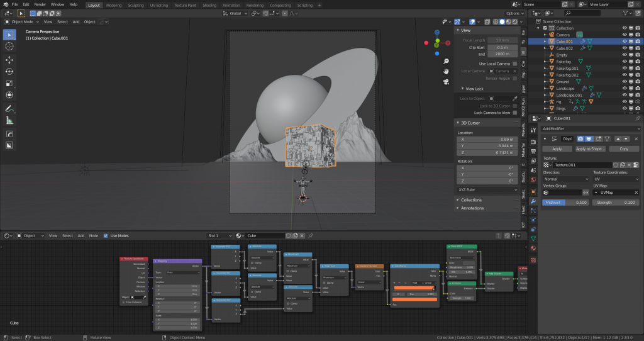The height and width of the screenshot is (341, 644).
Task: Enable the Lock Camera to View checkbox
Action: (514, 113)
